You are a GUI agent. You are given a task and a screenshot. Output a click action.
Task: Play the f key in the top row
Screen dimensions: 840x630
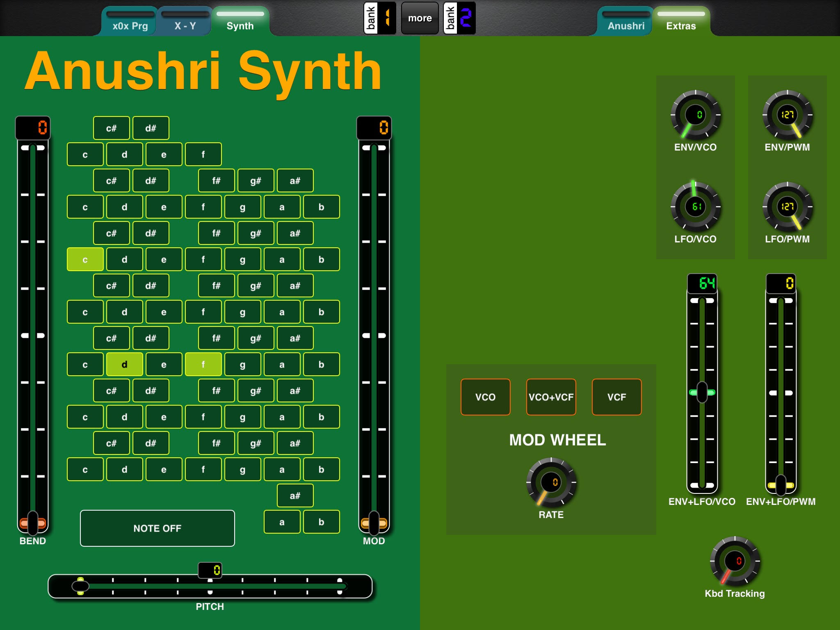click(x=203, y=154)
